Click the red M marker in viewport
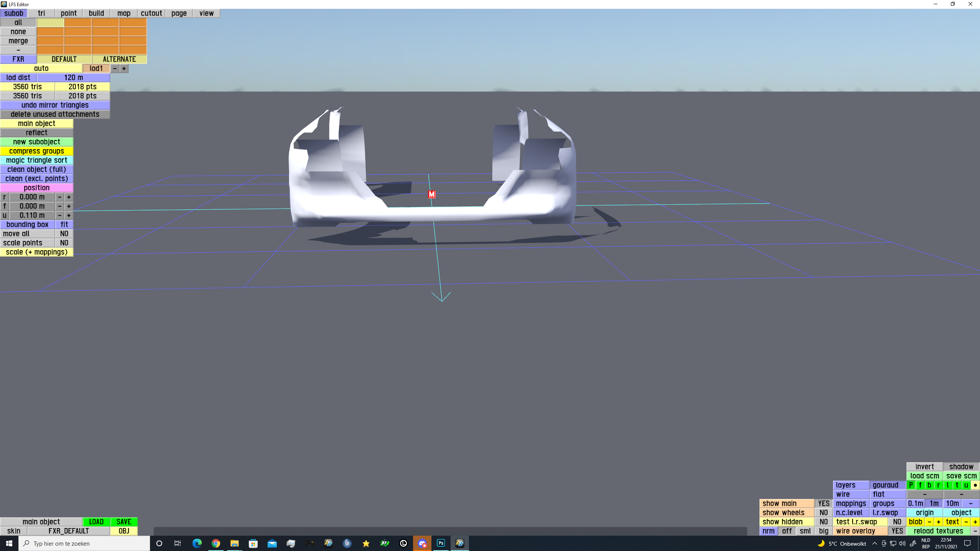The height and width of the screenshot is (551, 980). pos(431,194)
